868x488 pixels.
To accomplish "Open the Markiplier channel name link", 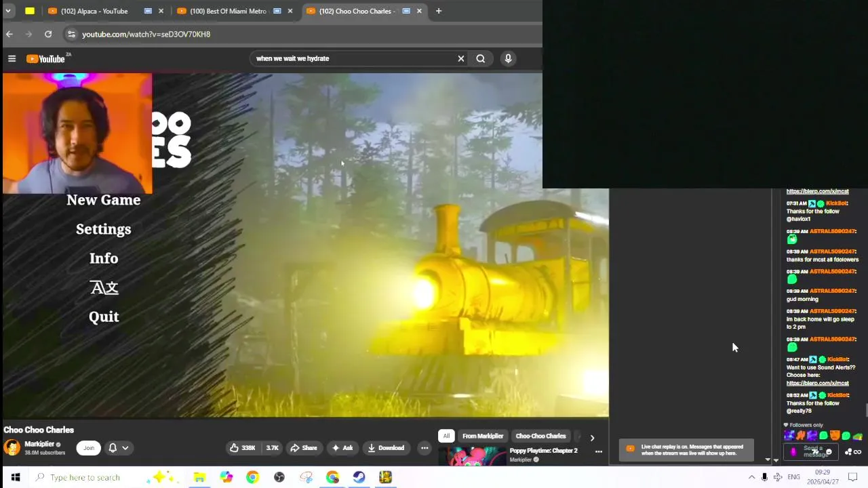I will coord(39,444).
